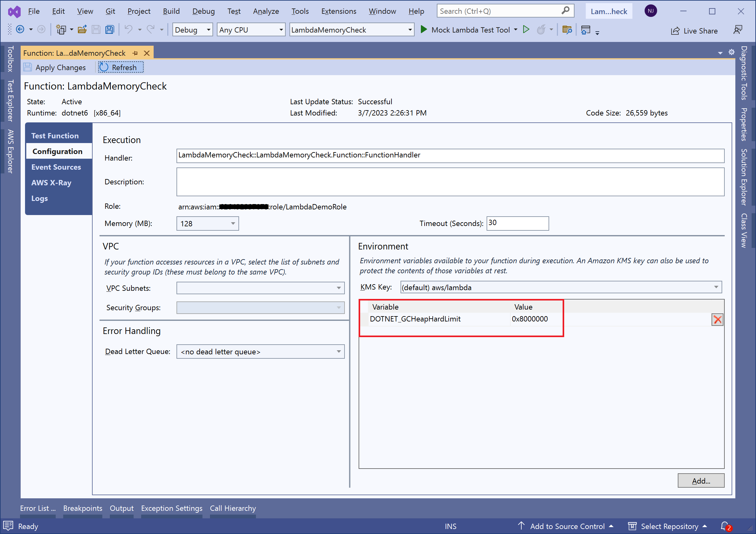Open the VPC Subnets dropdown
Viewport: 756px width, 534px height.
[x=339, y=288]
